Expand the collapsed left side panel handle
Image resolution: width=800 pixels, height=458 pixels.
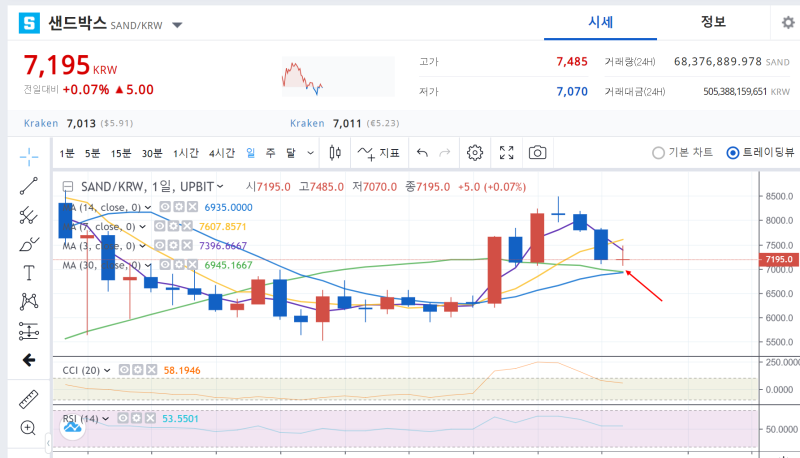48,443
